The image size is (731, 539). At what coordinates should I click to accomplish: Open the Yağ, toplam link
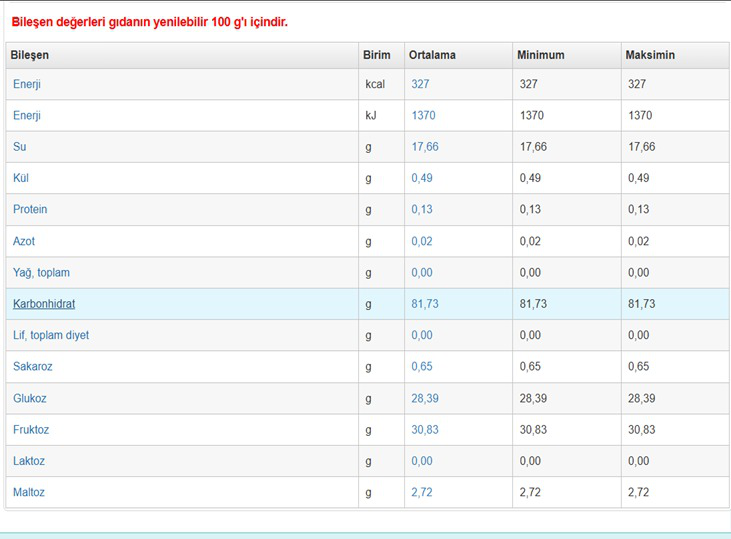click(x=41, y=273)
